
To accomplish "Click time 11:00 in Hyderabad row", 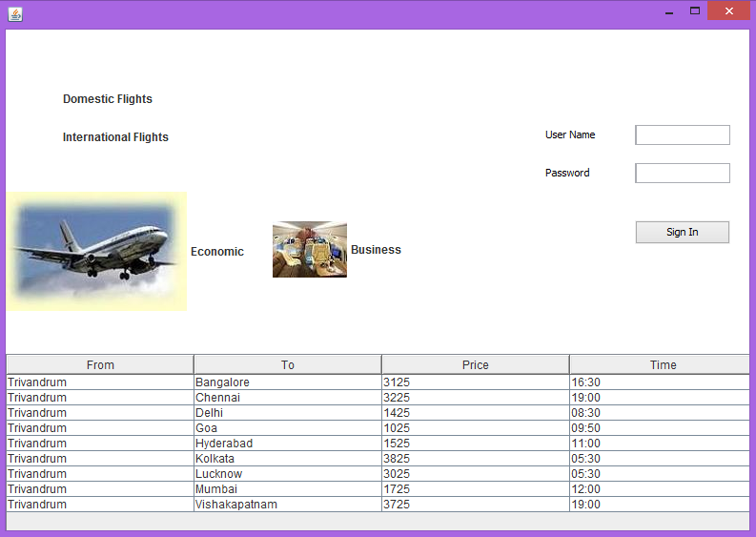I will coord(660,444).
